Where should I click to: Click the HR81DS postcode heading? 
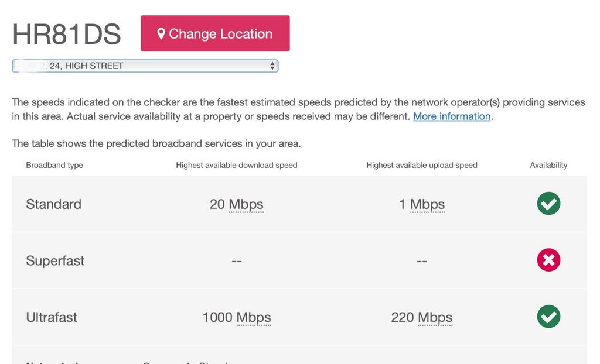(67, 34)
